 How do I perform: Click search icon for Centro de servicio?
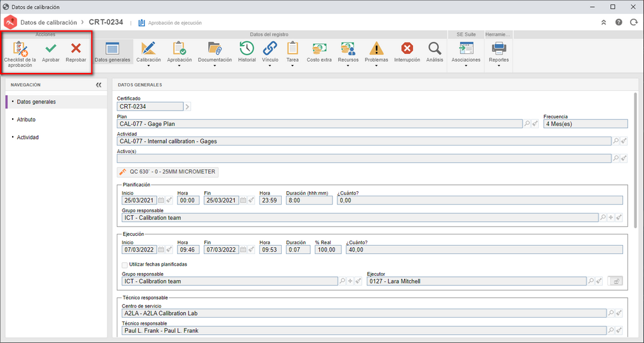pos(611,313)
